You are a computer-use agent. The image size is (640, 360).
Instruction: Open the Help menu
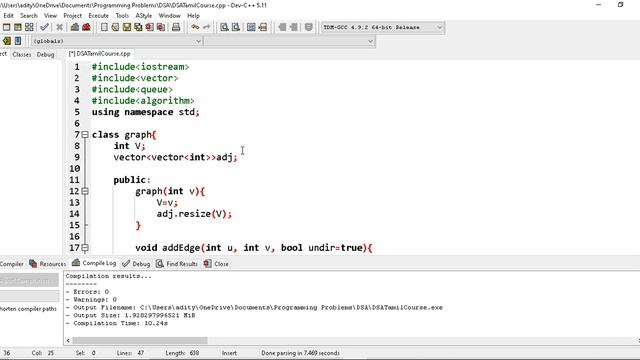coord(193,16)
